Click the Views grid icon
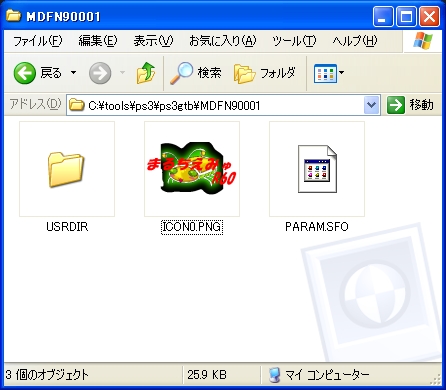The image size is (446, 390). click(325, 73)
